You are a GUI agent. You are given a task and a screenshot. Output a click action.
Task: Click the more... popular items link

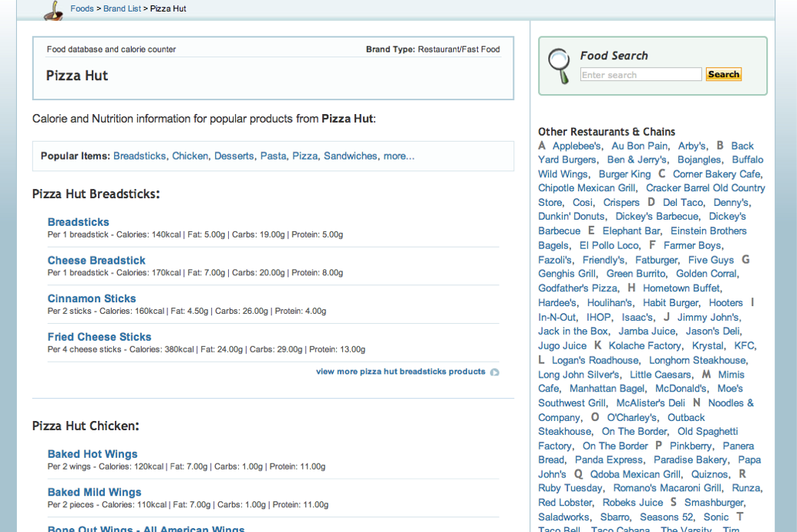399,157
